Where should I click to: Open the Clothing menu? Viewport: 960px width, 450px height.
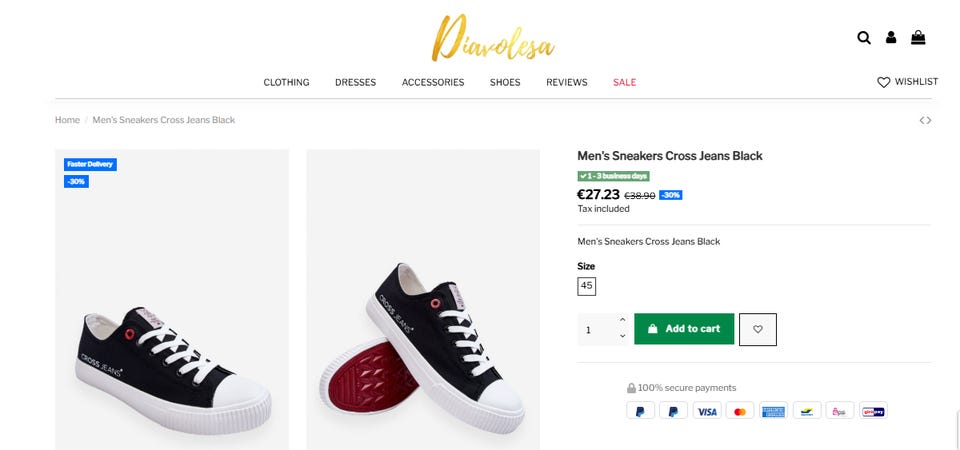point(286,82)
